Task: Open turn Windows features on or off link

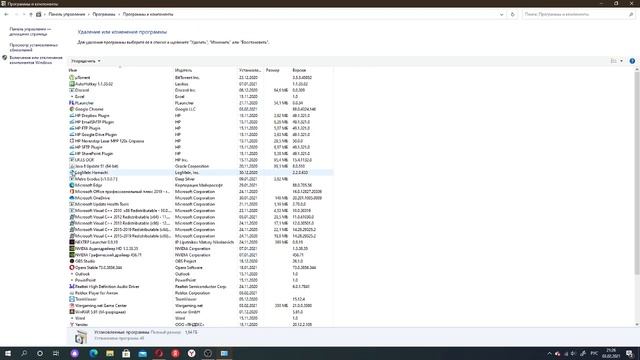Action: coord(36,60)
